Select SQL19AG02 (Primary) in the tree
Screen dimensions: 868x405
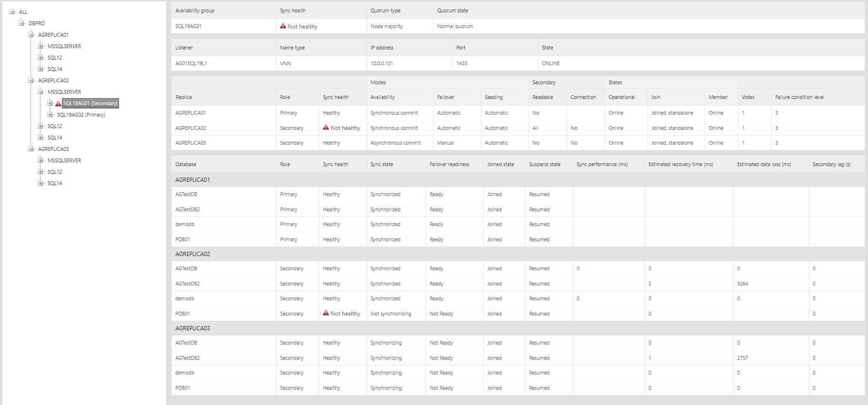pos(81,115)
